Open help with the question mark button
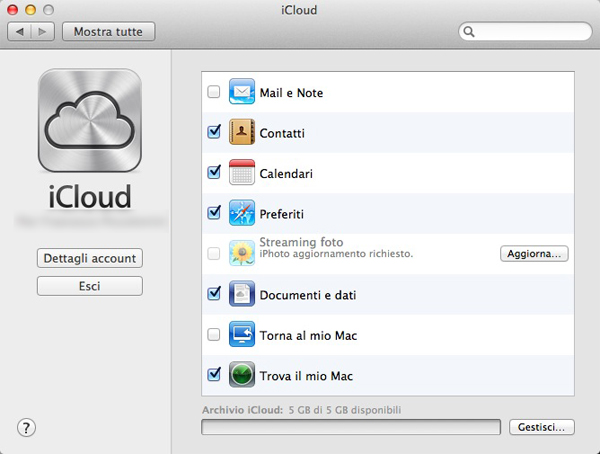 coord(26,428)
